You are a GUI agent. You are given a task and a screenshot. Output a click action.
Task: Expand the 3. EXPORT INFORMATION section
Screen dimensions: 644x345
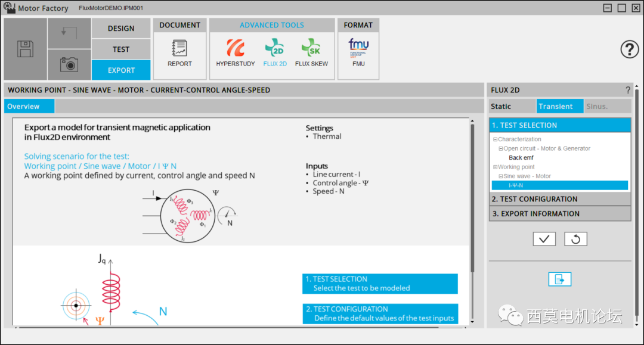point(560,214)
